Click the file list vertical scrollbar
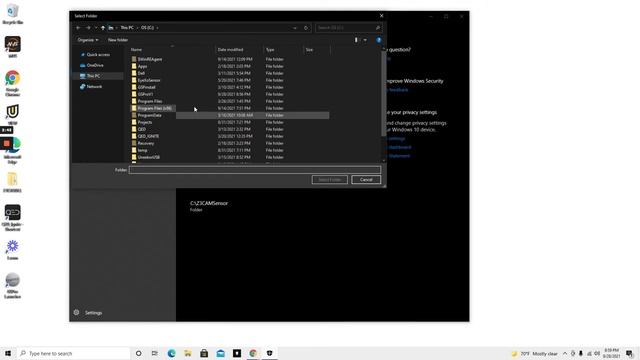The width and height of the screenshot is (640, 360). (x=383, y=93)
